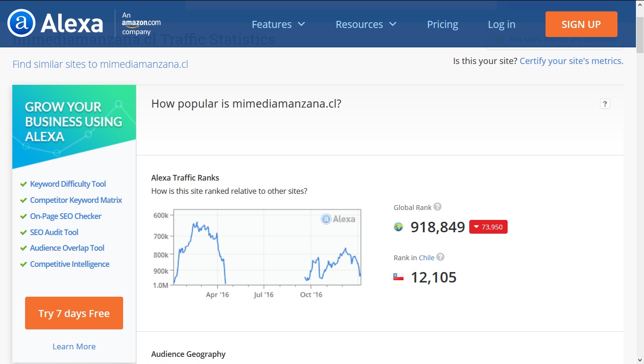This screenshot has height=364, width=644.
Task: Click the Learn More link
Action: click(74, 346)
